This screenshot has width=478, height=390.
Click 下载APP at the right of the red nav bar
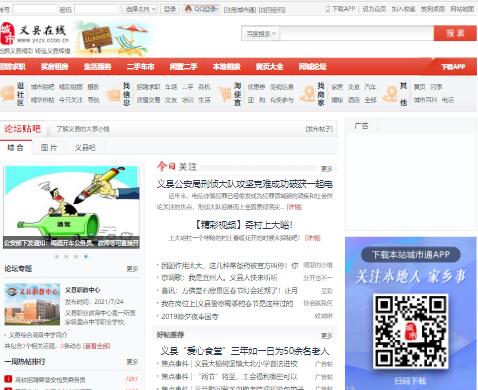(x=453, y=67)
